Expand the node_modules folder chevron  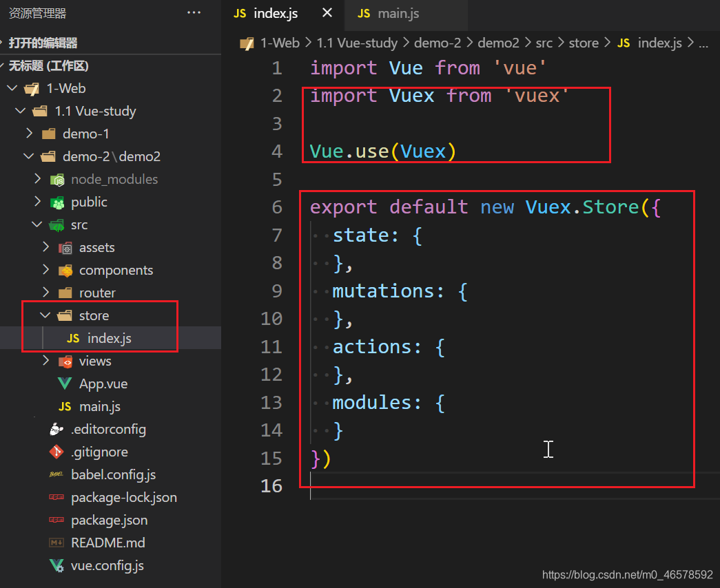pyautogui.click(x=38, y=179)
